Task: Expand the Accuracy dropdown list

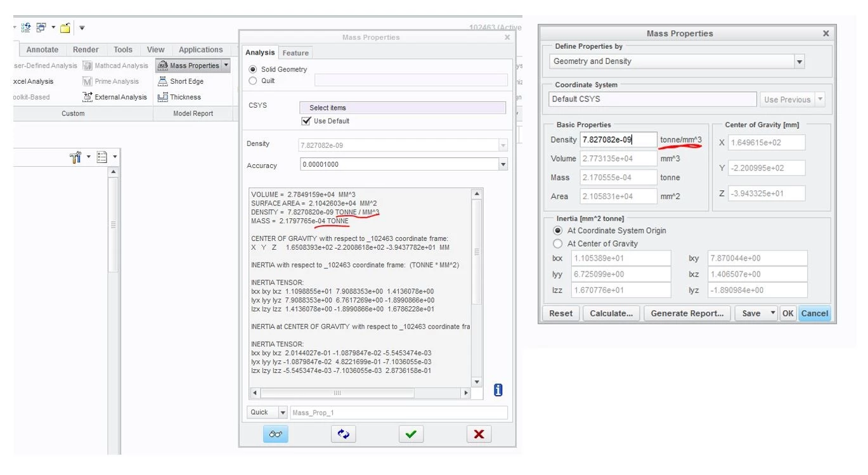Action: pyautogui.click(x=503, y=165)
